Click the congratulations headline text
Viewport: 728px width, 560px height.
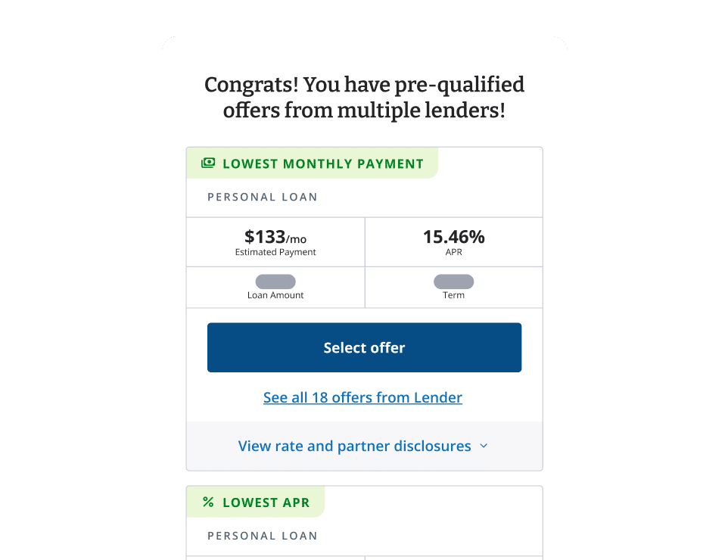(364, 97)
